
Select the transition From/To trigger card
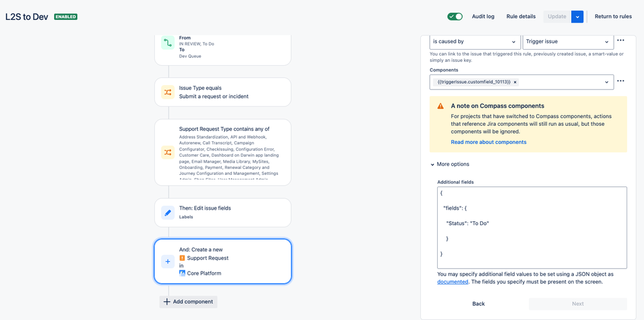click(x=222, y=49)
